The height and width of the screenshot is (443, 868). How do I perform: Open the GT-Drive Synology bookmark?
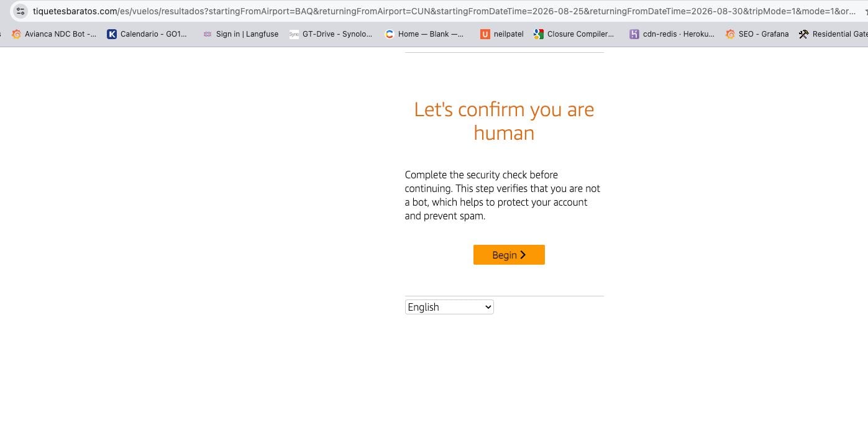coord(331,34)
